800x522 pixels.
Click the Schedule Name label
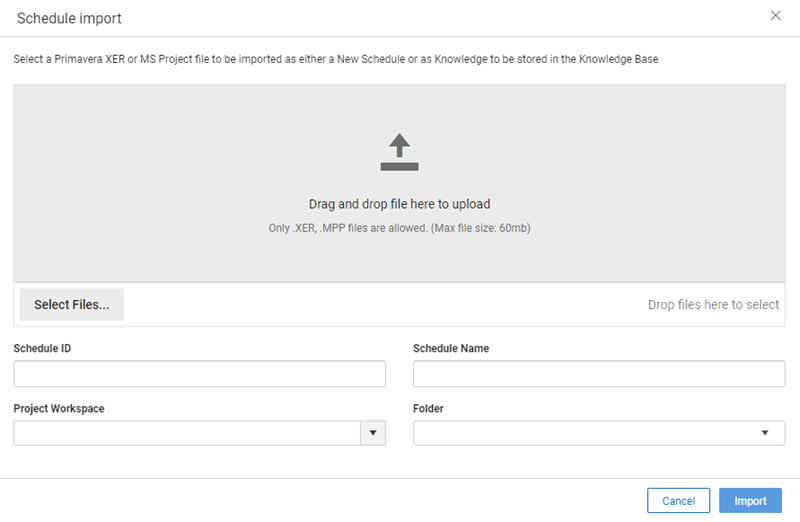click(451, 349)
